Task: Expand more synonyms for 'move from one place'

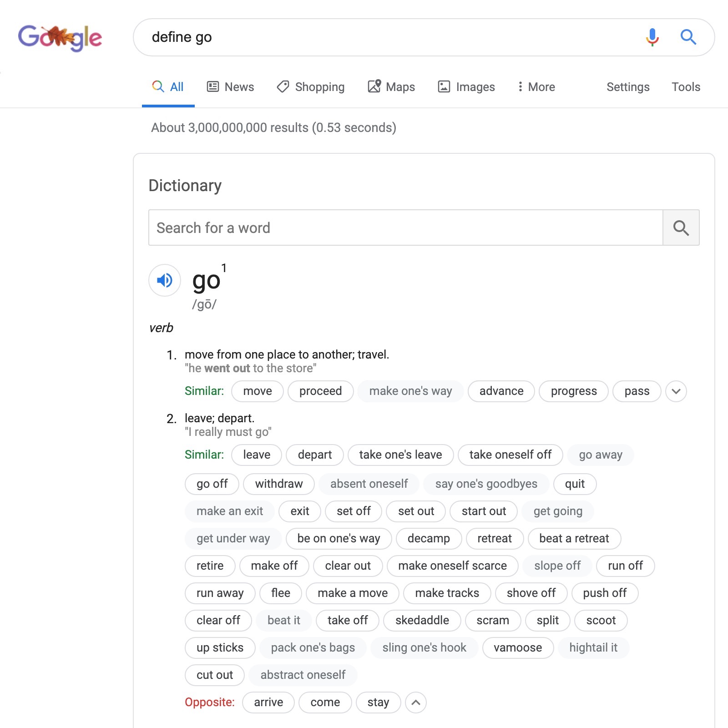Action: pyautogui.click(x=676, y=391)
